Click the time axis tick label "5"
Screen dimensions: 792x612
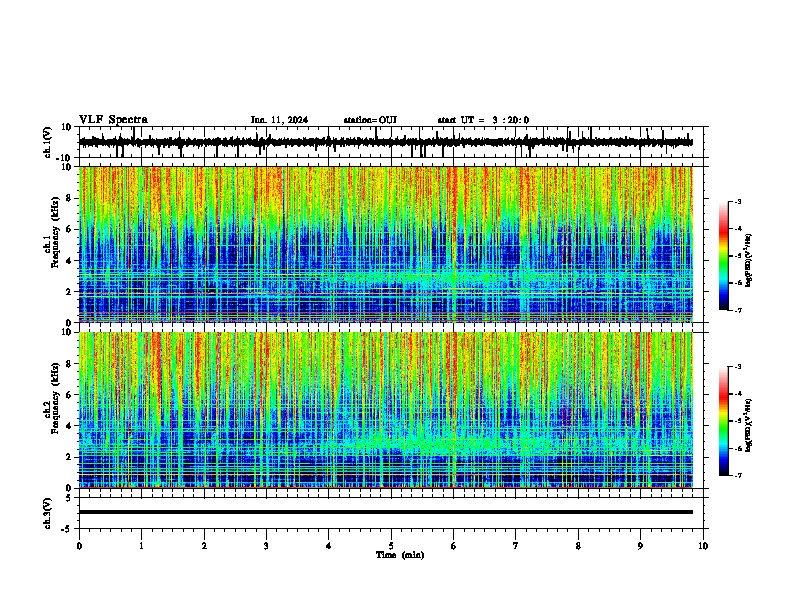pyautogui.click(x=391, y=546)
